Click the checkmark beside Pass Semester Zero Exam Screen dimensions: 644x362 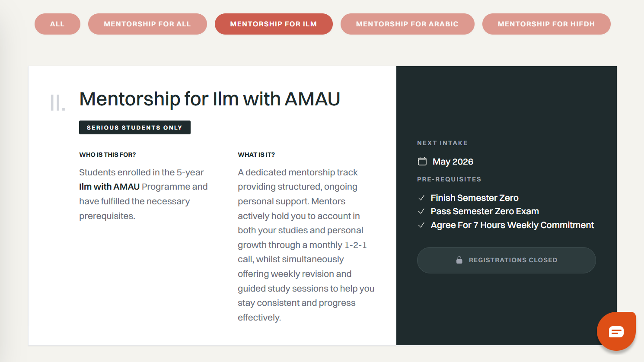[x=421, y=211]
